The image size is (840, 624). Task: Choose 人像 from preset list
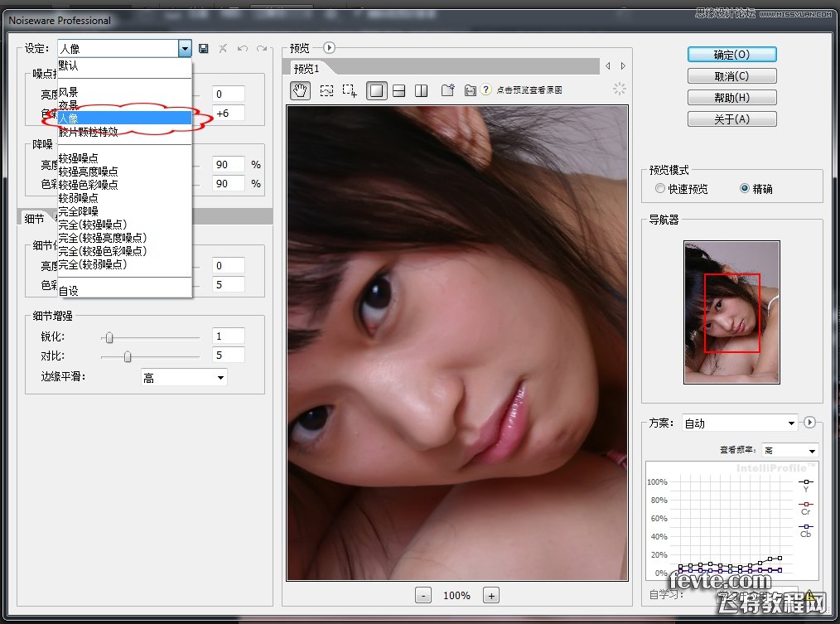tap(125, 118)
